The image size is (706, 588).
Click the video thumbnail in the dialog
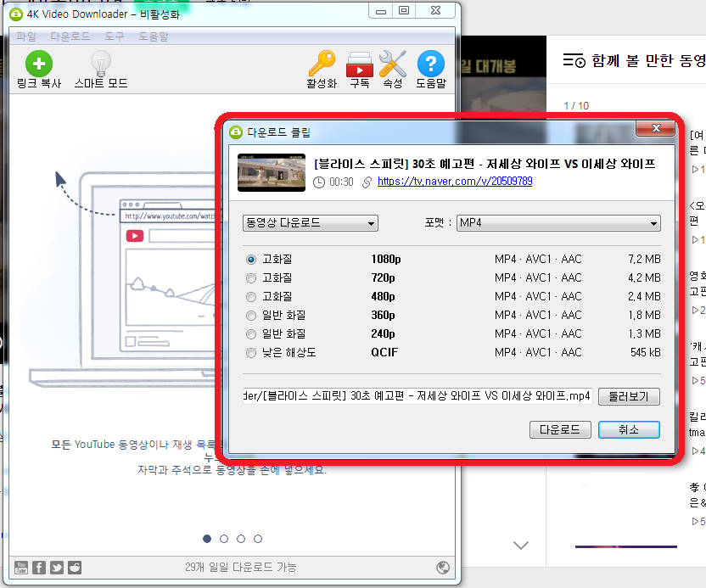[272, 172]
